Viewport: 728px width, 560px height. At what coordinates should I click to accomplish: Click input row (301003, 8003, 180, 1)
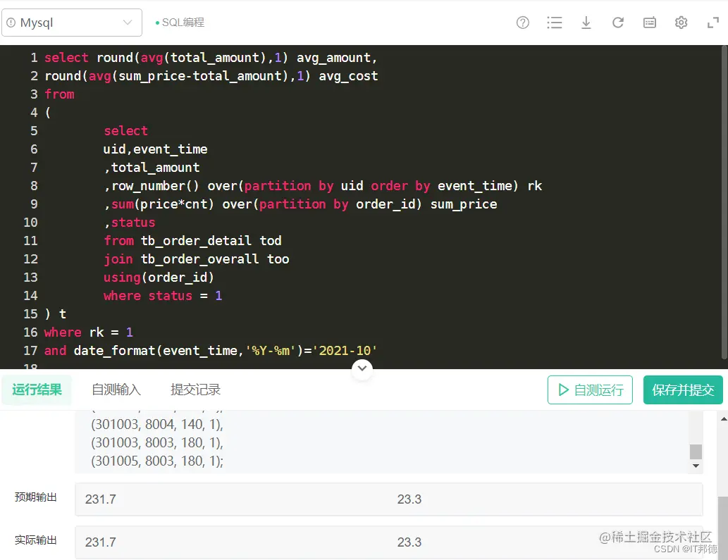coord(157,442)
